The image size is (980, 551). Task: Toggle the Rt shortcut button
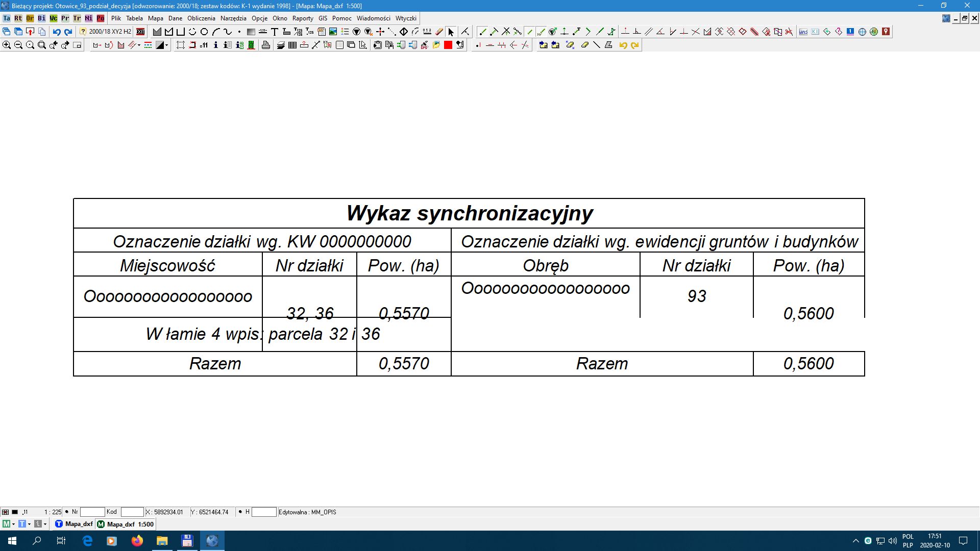(18, 18)
